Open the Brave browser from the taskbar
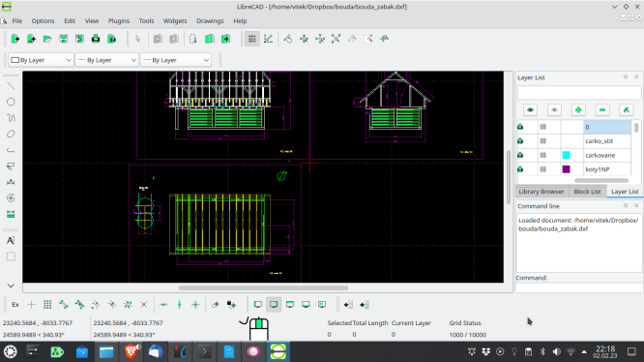Viewport: 644px width, 362px height. (131, 351)
